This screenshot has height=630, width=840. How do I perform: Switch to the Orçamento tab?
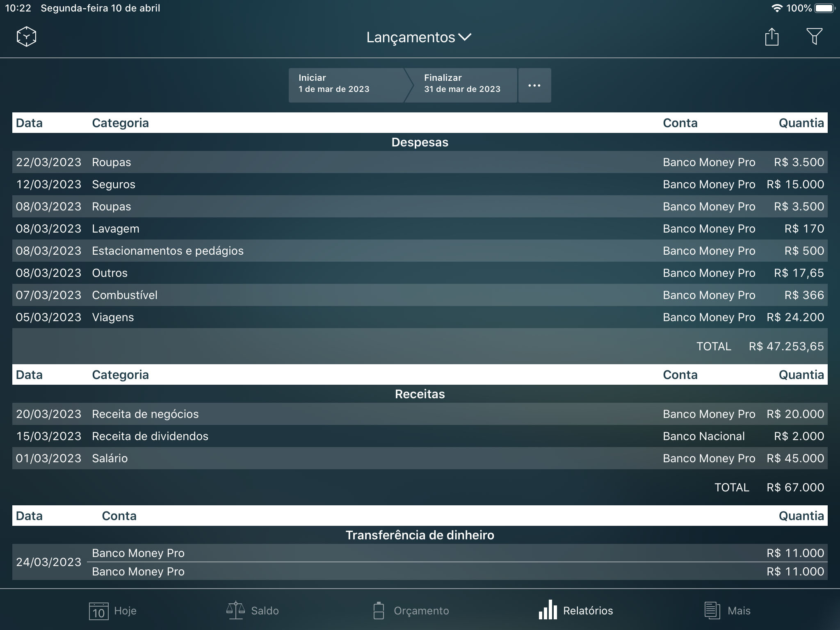[411, 611]
